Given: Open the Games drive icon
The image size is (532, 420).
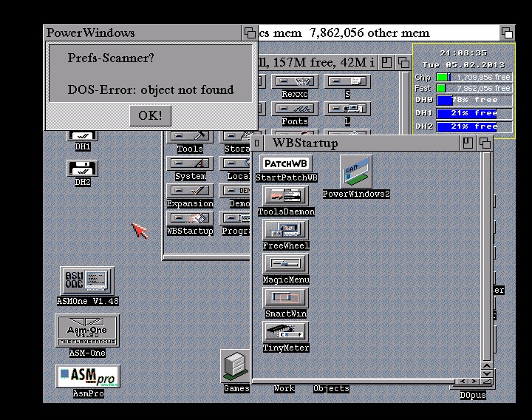Looking at the screenshot, I should click(x=236, y=366).
